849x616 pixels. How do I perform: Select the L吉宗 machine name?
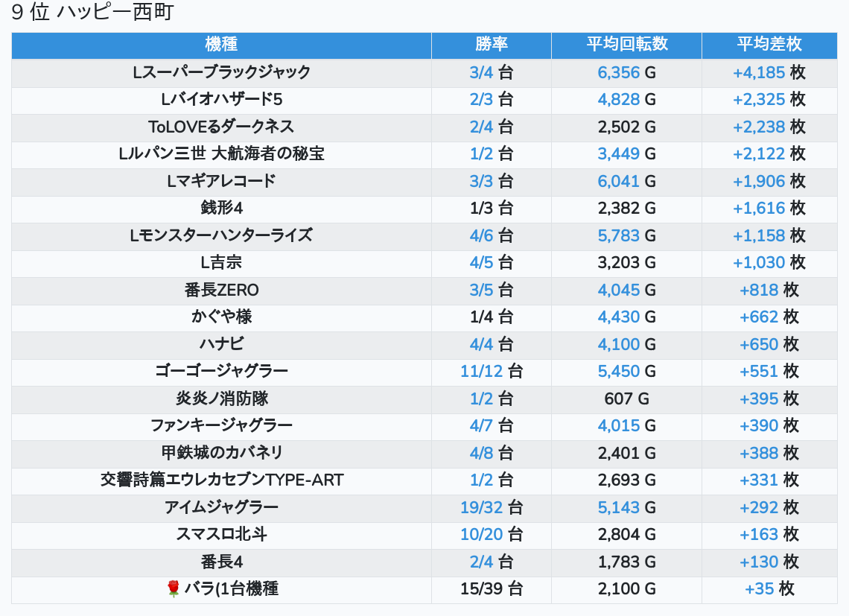221,263
